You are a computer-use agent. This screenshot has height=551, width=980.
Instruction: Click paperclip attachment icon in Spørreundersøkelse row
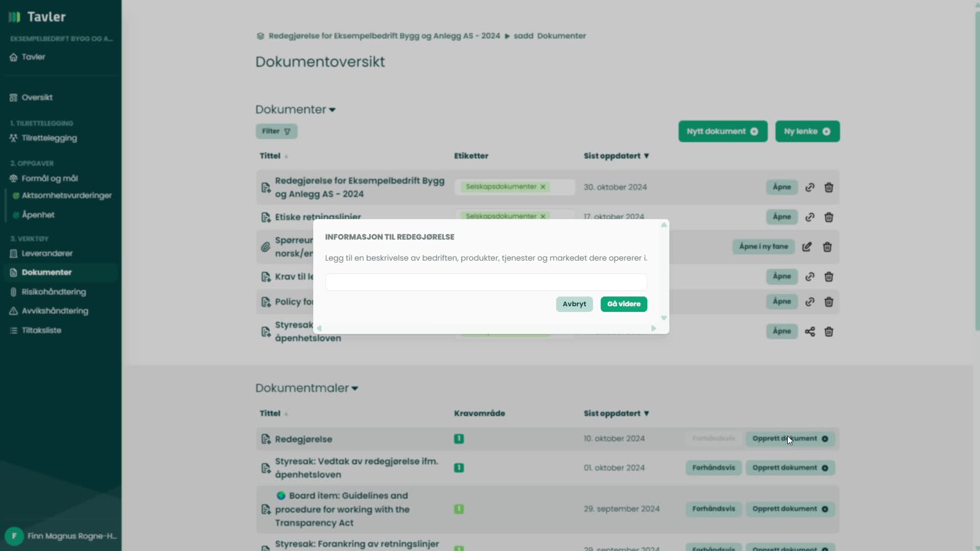click(x=266, y=247)
